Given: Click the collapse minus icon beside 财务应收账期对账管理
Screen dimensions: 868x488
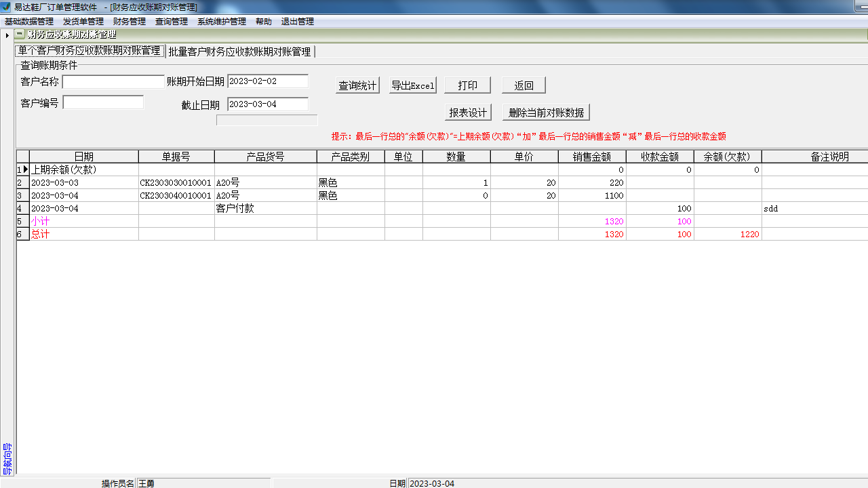Looking at the screenshot, I should [18, 33].
